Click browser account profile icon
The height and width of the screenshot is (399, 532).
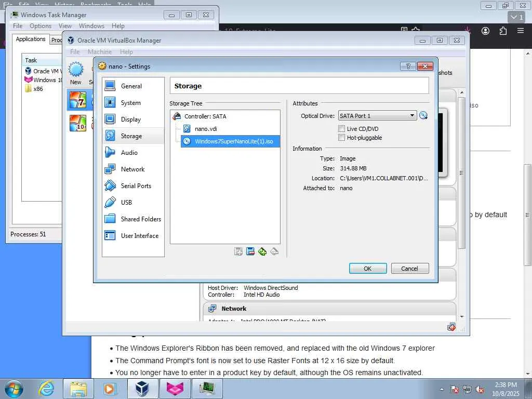click(486, 31)
